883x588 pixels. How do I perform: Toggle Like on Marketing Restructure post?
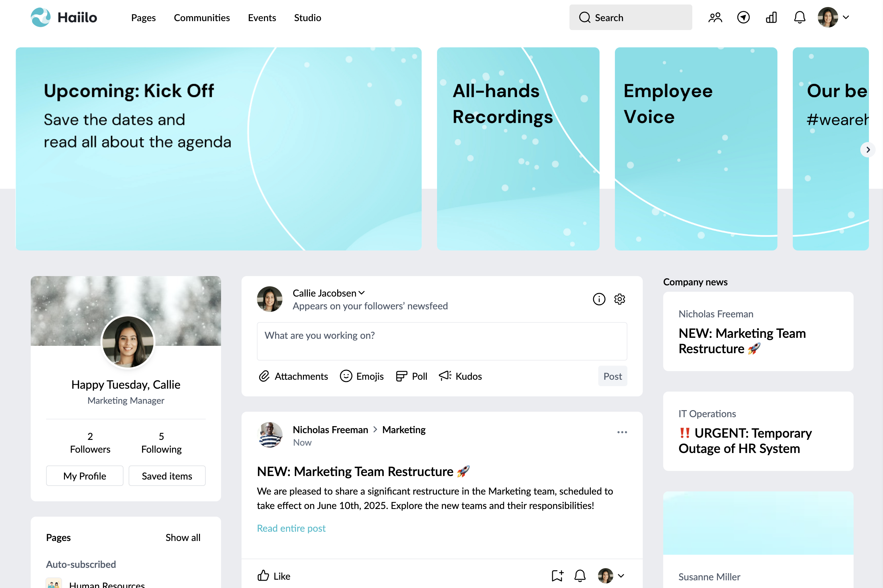click(274, 576)
